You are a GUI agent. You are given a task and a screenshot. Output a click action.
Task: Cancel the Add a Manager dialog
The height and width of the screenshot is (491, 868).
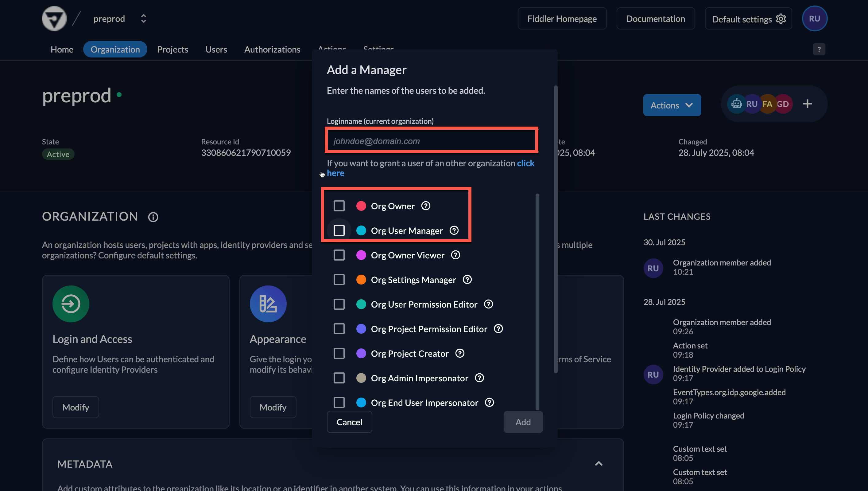click(x=349, y=422)
